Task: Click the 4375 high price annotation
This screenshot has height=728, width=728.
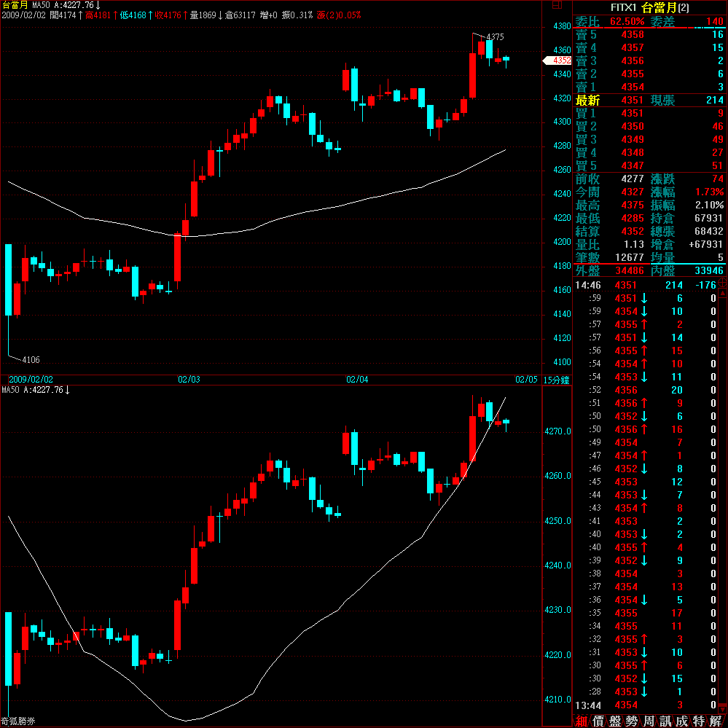Action: tap(495, 36)
